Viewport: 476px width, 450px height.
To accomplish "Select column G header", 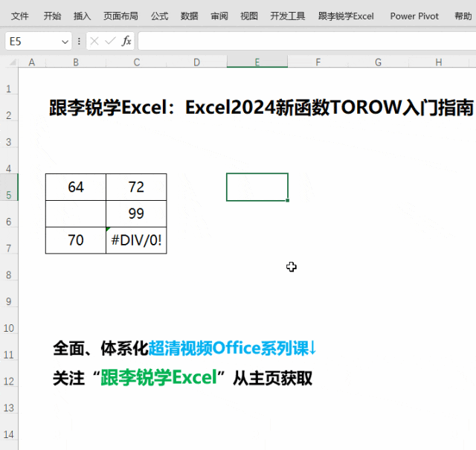I will (378, 62).
